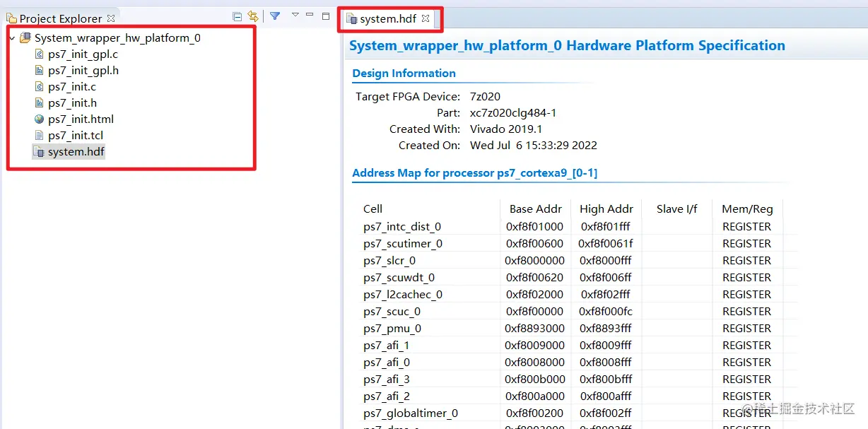
Task: Click the project folder icon of System_wrapper_hw_platform_0
Action: click(x=25, y=38)
